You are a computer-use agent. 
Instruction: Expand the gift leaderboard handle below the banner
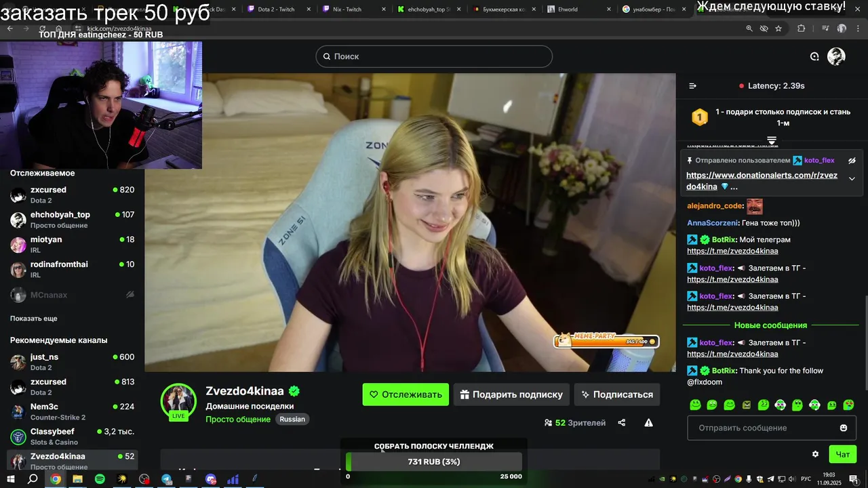(x=772, y=140)
